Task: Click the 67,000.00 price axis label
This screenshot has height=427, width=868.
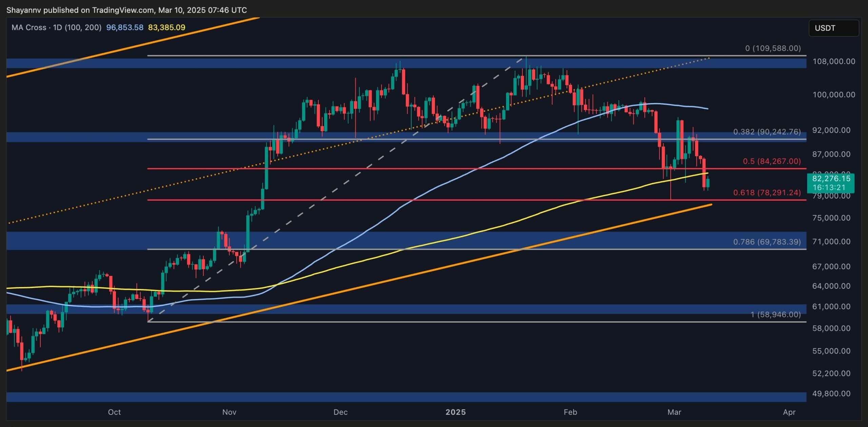Action: point(831,266)
